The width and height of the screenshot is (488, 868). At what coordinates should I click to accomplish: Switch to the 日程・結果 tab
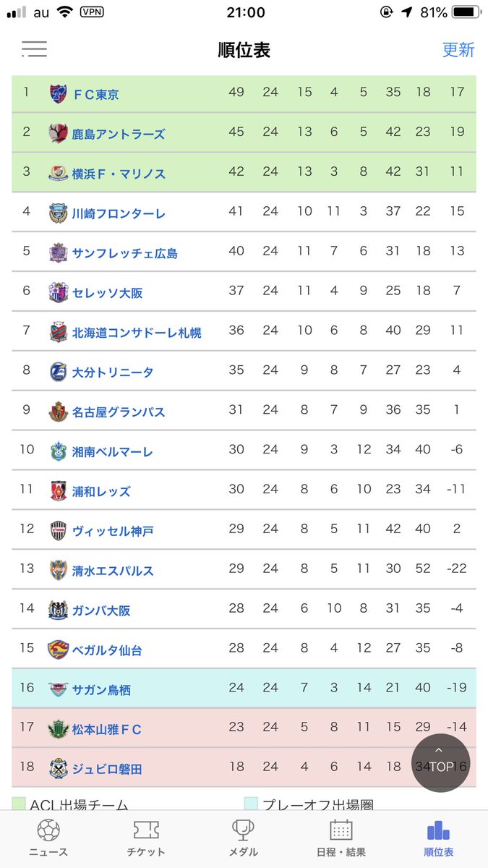click(x=341, y=838)
